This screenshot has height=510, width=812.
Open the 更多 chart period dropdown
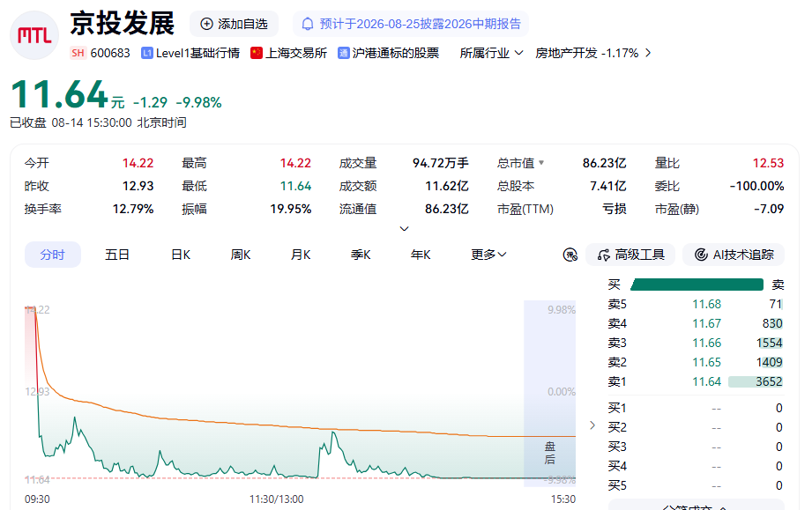pyautogui.click(x=488, y=255)
